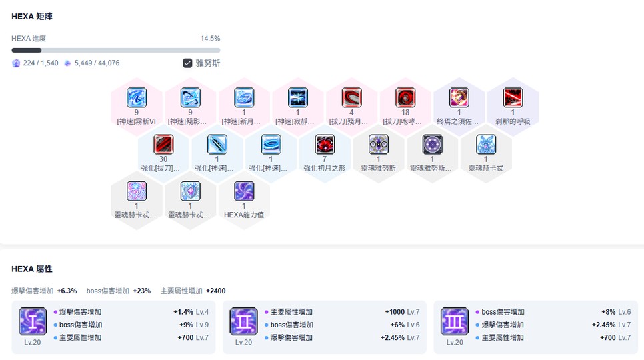Select the [神速]霜新VI skill icon
This screenshot has height=360, width=644.
[137, 98]
